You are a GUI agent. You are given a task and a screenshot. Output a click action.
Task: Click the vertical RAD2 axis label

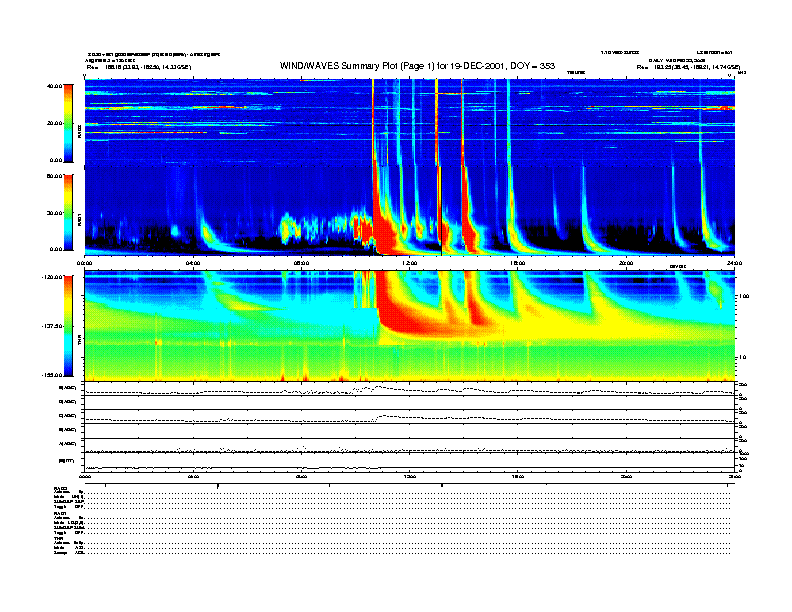pos(79,133)
